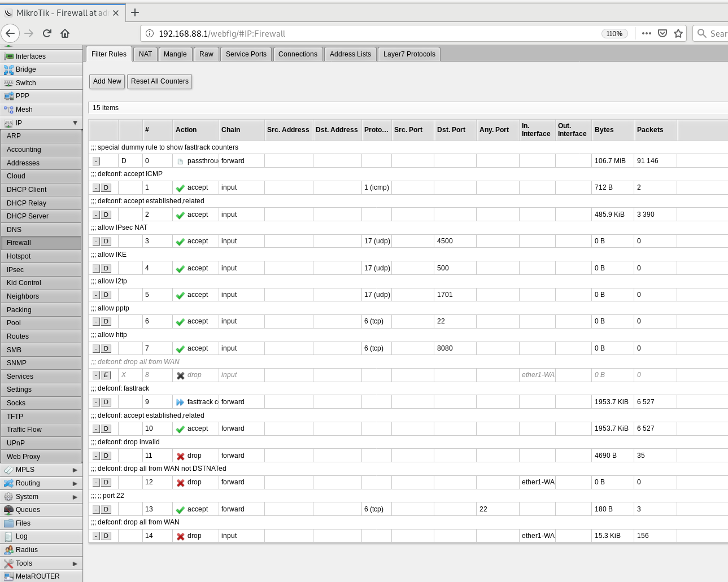Expand the System submenu arrow

pos(75,497)
